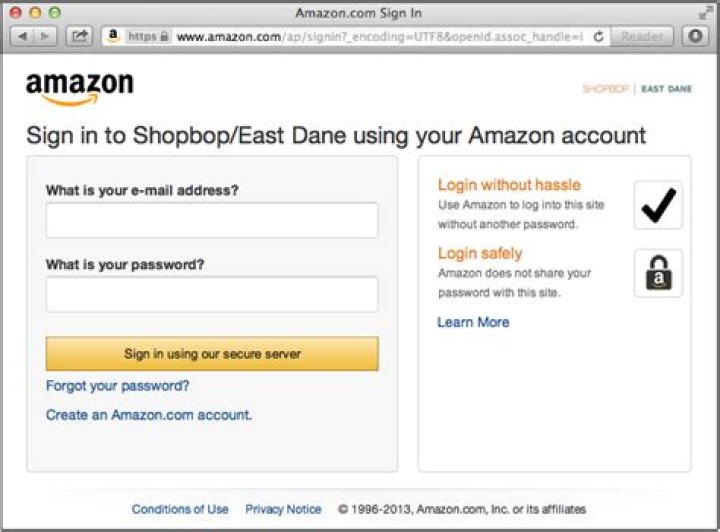Click the reload page icon in the address bar
This screenshot has width=720, height=532.
[x=599, y=36]
